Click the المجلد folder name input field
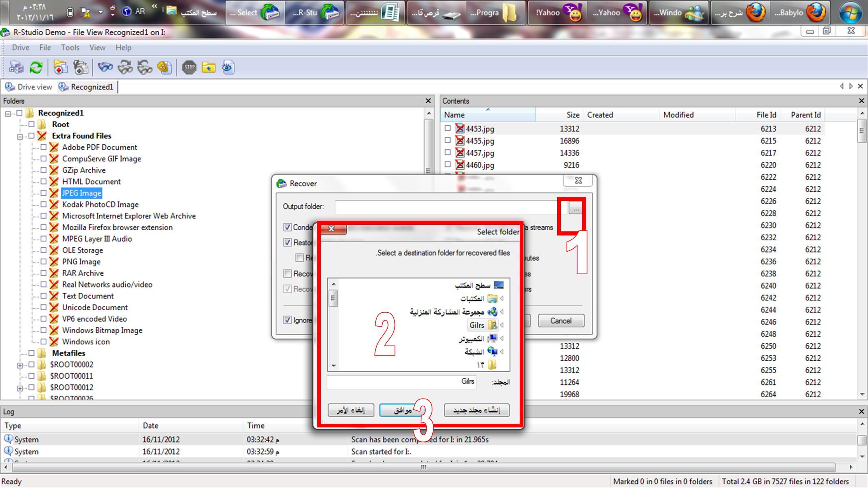Image resolution: width=868 pixels, height=488 pixels. click(401, 382)
